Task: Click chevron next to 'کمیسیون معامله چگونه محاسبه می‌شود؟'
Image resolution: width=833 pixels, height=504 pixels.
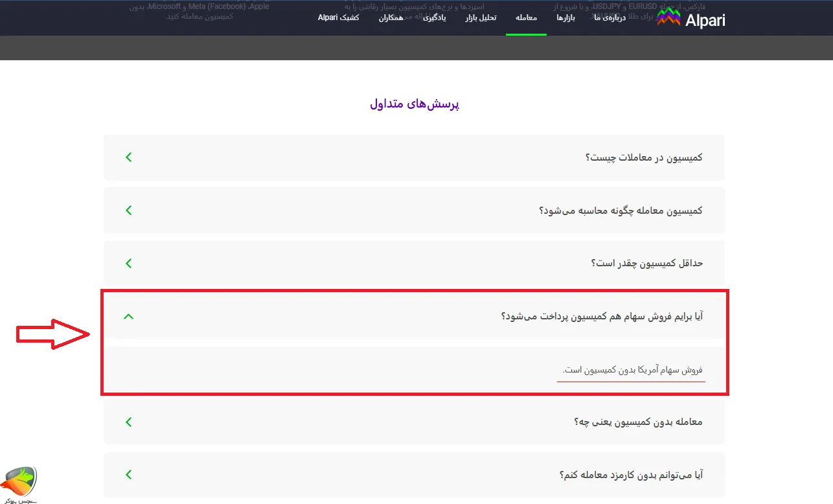Action: point(128,210)
